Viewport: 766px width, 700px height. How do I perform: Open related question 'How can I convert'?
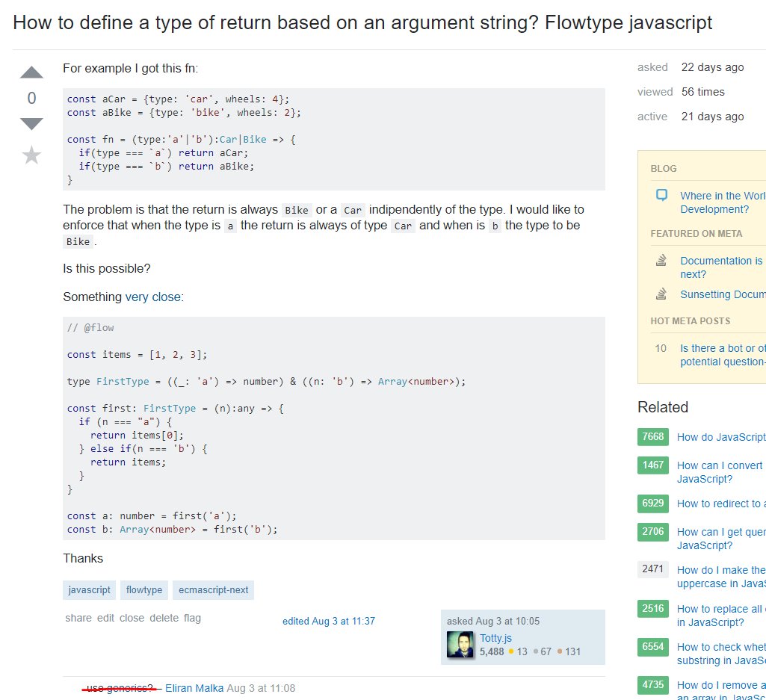720,472
